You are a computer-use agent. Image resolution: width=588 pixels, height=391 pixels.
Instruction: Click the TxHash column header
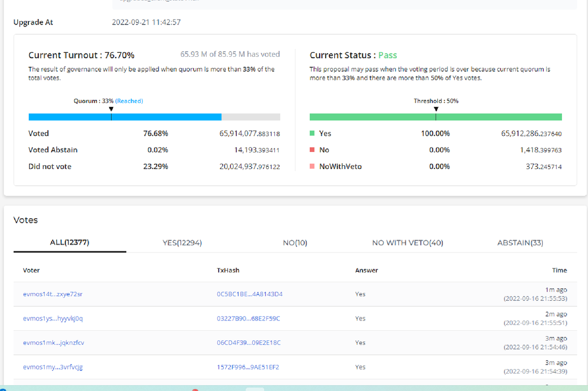[x=228, y=270]
